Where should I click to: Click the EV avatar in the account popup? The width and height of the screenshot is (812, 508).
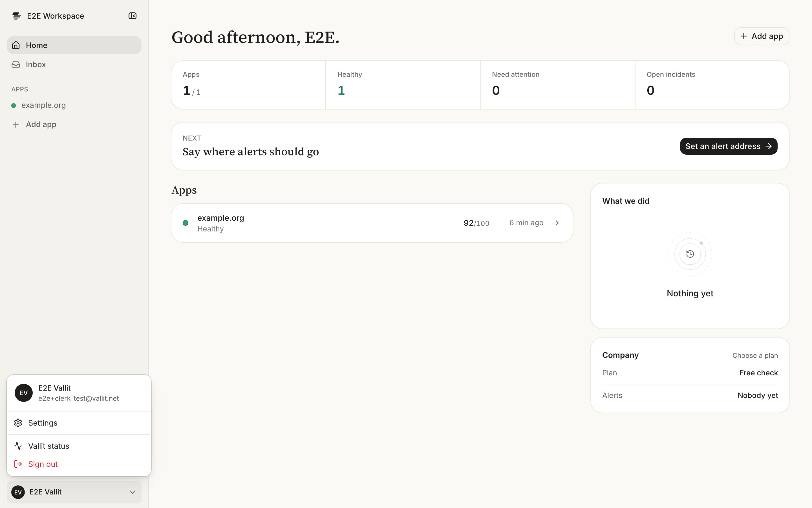pos(23,393)
